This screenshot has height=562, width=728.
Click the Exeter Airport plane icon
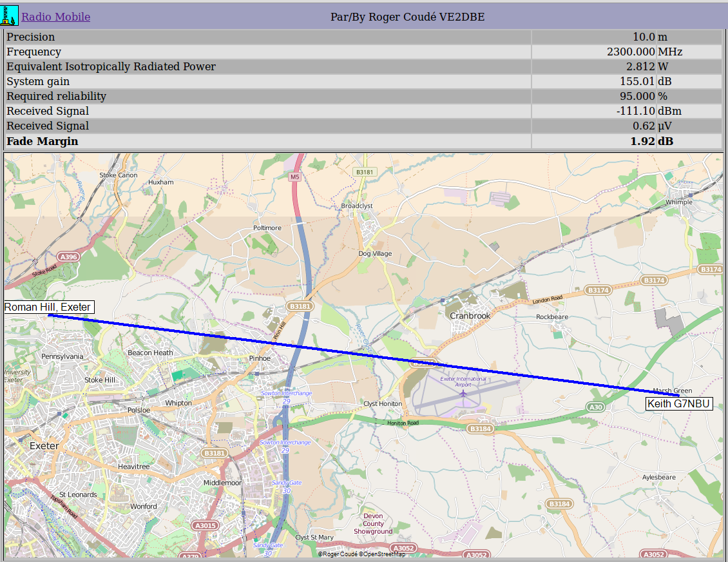click(463, 392)
